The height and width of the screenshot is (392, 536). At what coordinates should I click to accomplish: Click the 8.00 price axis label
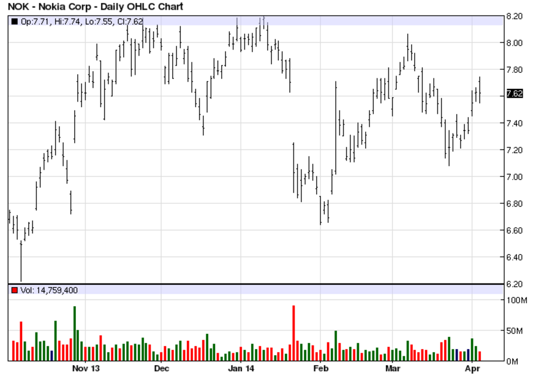[515, 43]
